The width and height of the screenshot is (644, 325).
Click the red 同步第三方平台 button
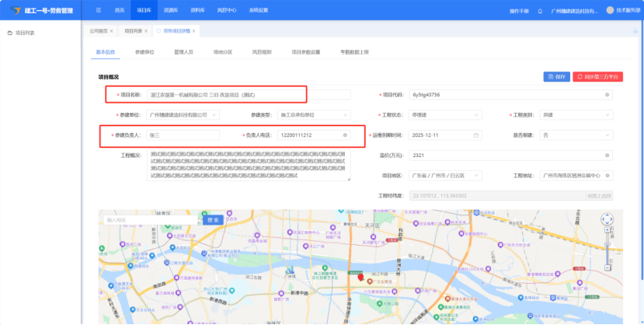pyautogui.click(x=597, y=77)
